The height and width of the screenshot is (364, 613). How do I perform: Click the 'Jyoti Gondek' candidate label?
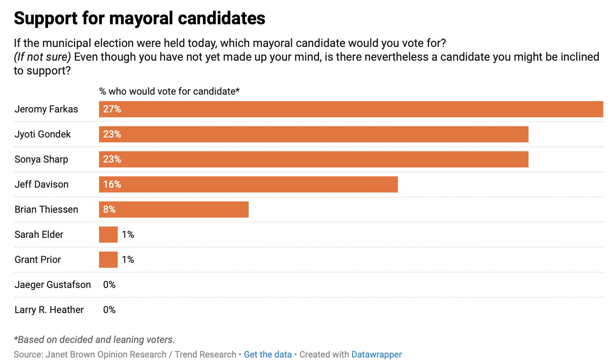point(42,134)
